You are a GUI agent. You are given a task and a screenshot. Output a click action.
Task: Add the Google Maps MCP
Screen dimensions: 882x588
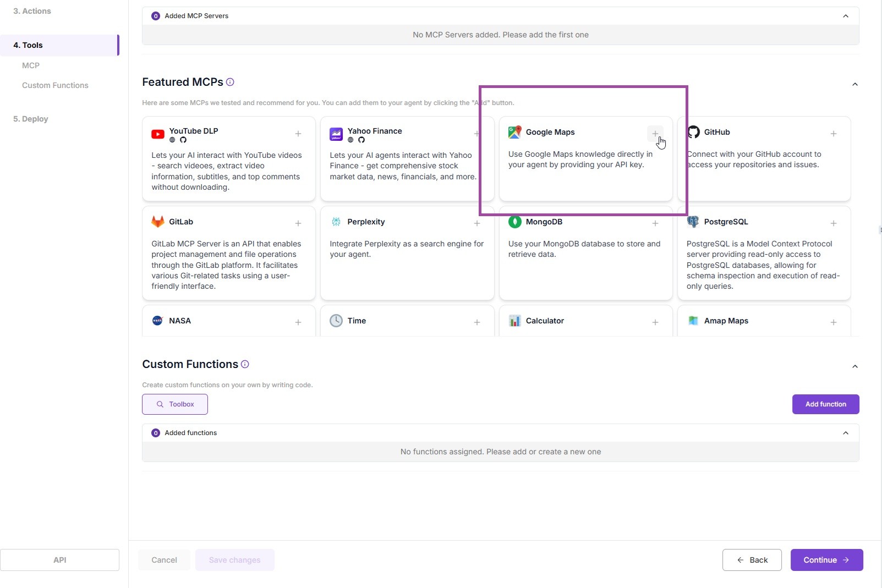coord(655,134)
